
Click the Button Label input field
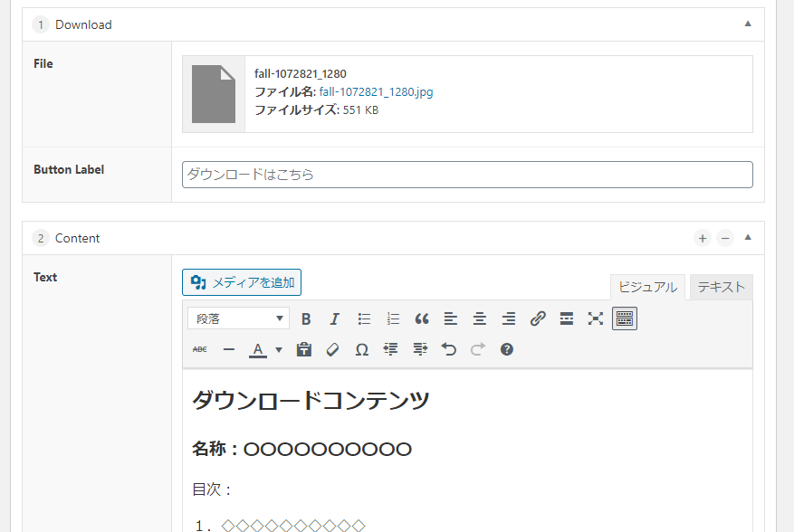point(467,175)
